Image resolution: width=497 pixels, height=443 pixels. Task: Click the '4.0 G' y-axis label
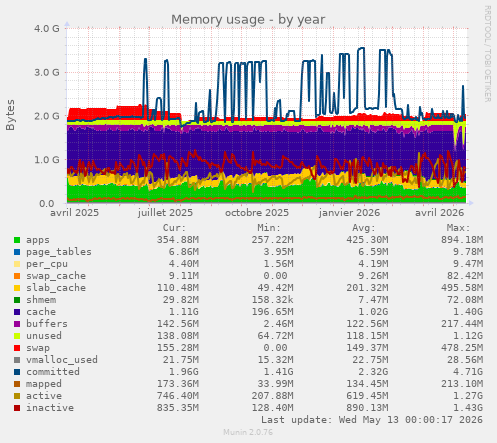[47, 29]
